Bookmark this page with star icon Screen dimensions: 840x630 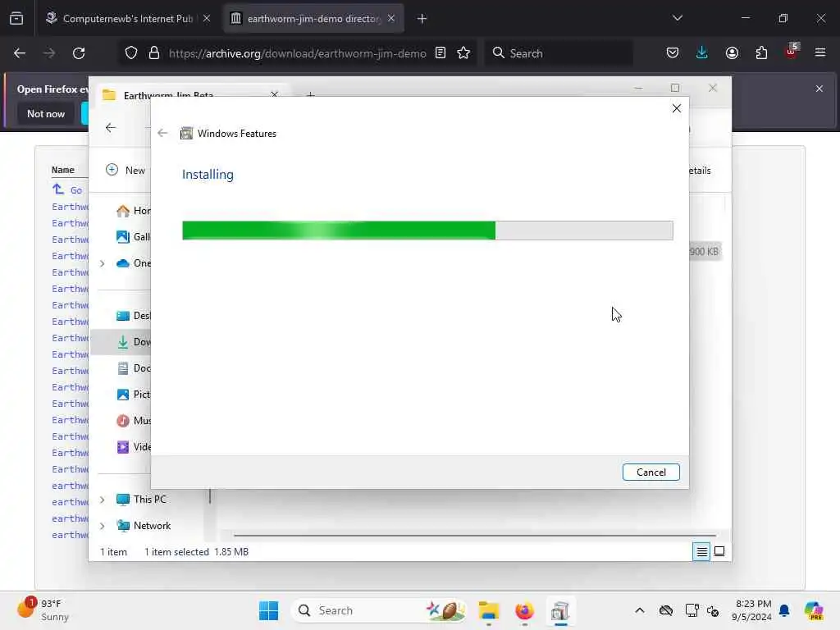pos(463,53)
